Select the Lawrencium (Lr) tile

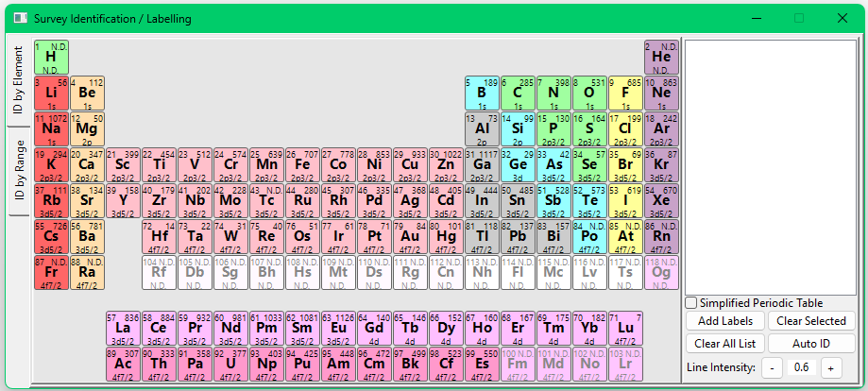(x=625, y=365)
